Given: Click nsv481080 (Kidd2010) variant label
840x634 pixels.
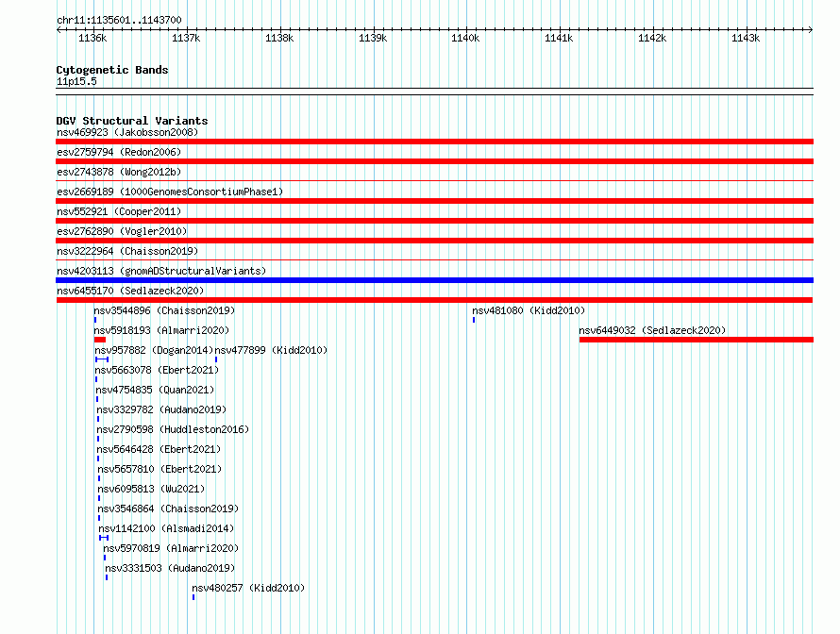Looking at the screenshot, I should (x=529, y=310).
